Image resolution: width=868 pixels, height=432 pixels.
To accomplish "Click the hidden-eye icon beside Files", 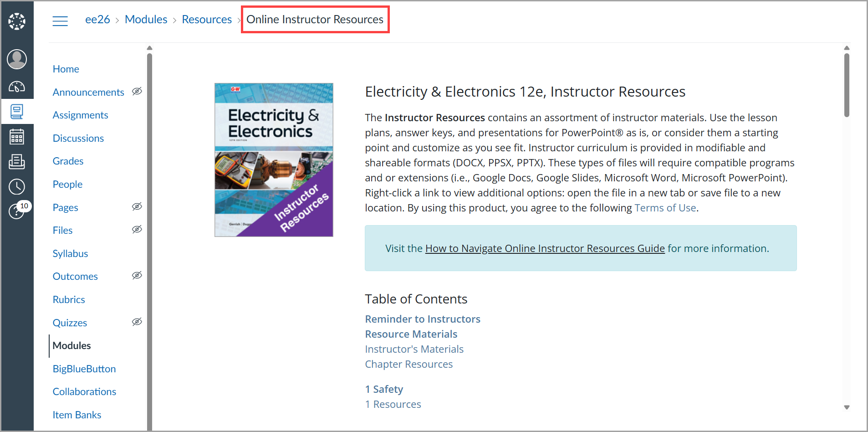I will [x=137, y=230].
